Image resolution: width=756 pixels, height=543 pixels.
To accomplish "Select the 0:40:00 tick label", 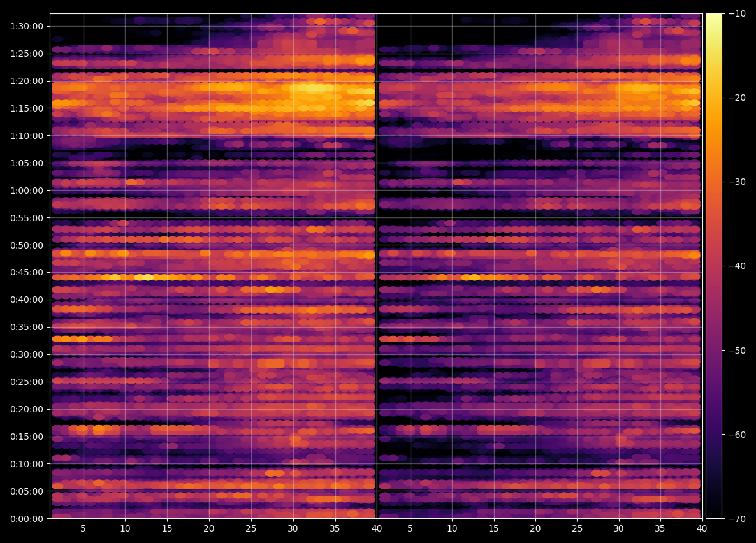I will tap(27, 300).
